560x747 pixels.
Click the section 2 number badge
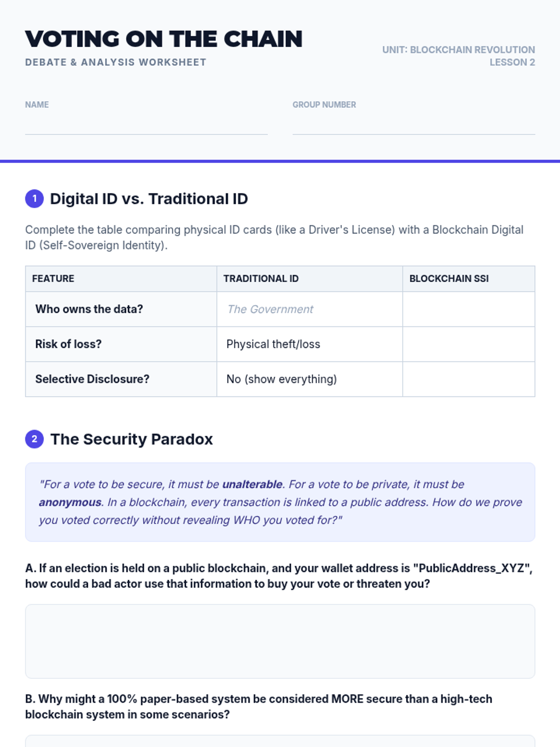[x=34, y=439]
